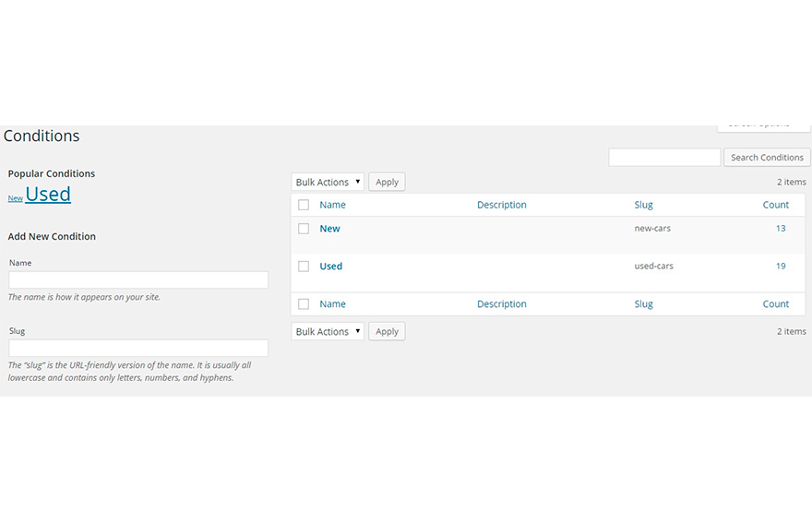Sort by the Count column header
Screen dimensions: 812x522
(x=775, y=205)
